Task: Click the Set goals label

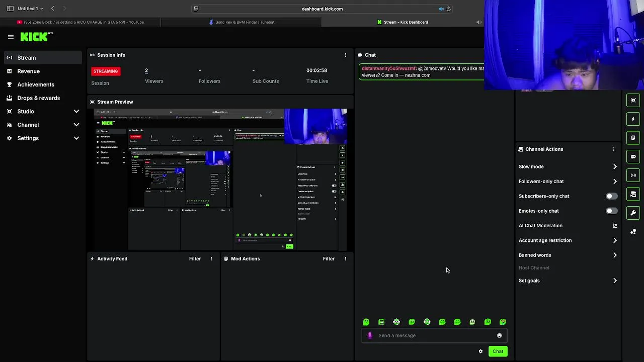Action: (x=529, y=281)
